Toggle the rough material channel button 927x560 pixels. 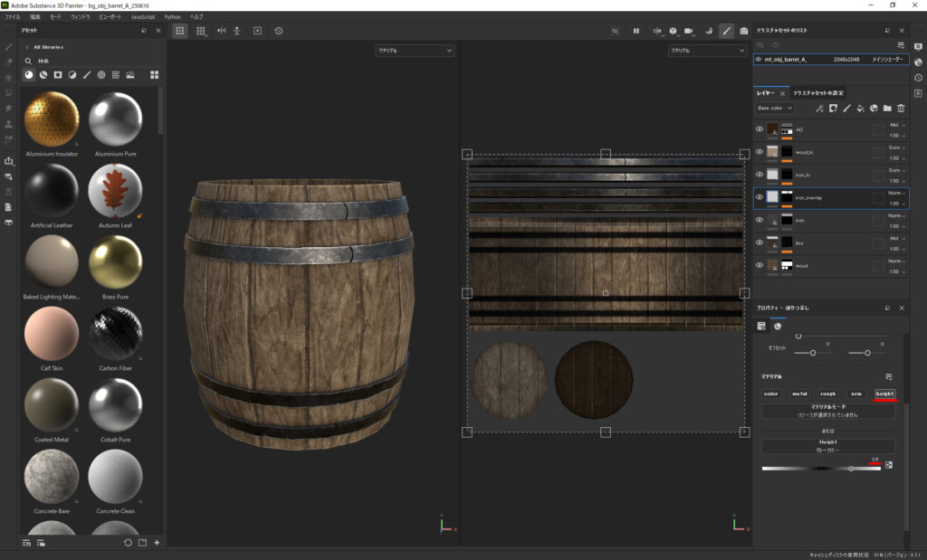pyautogui.click(x=827, y=394)
